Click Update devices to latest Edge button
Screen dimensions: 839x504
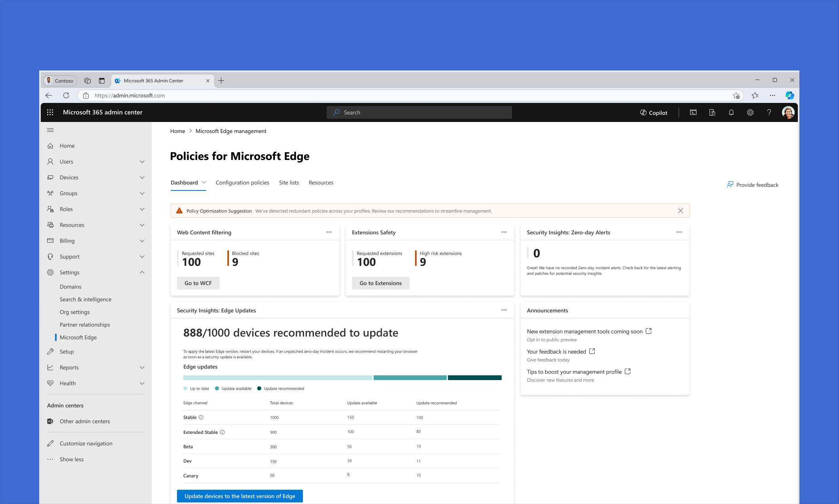(240, 496)
